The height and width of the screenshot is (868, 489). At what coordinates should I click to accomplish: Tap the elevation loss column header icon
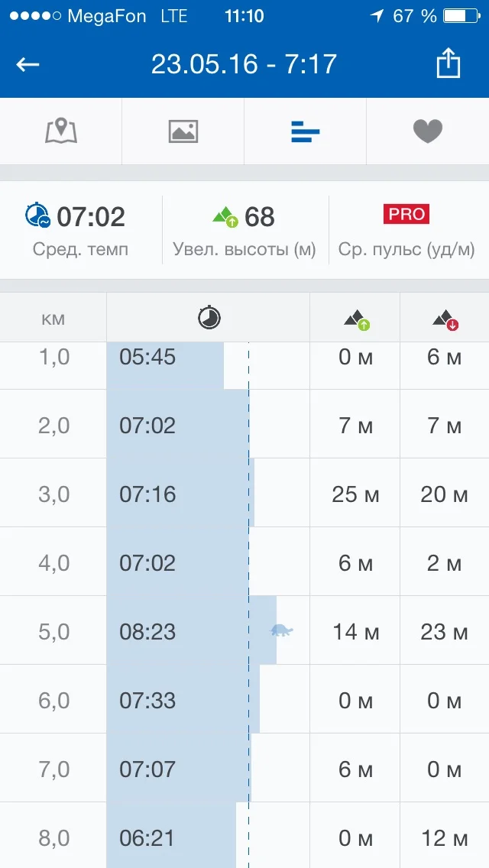tap(445, 319)
